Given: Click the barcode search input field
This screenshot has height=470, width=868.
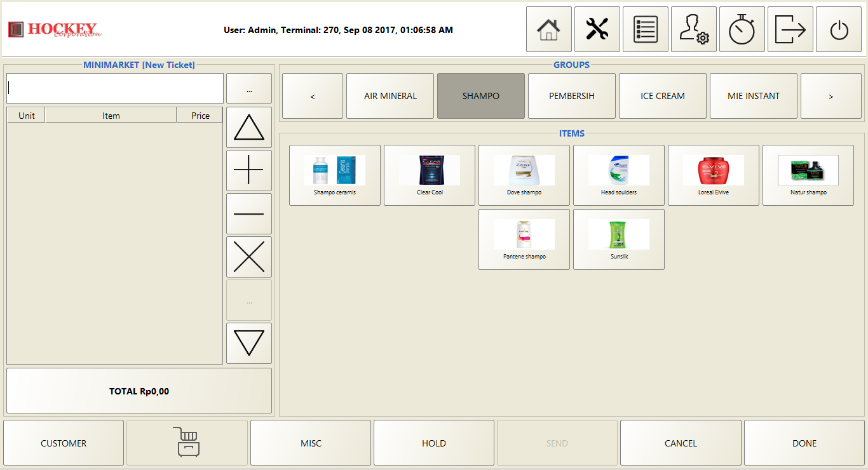Looking at the screenshot, I should point(115,88).
